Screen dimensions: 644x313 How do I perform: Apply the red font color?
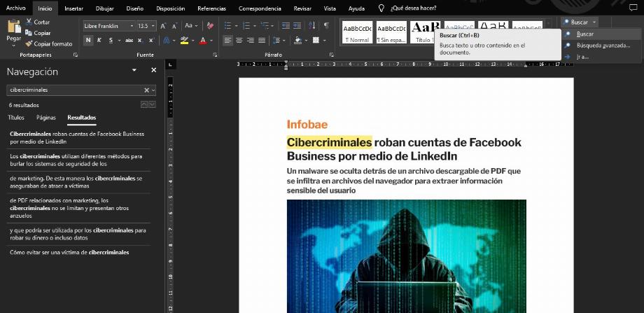point(202,40)
